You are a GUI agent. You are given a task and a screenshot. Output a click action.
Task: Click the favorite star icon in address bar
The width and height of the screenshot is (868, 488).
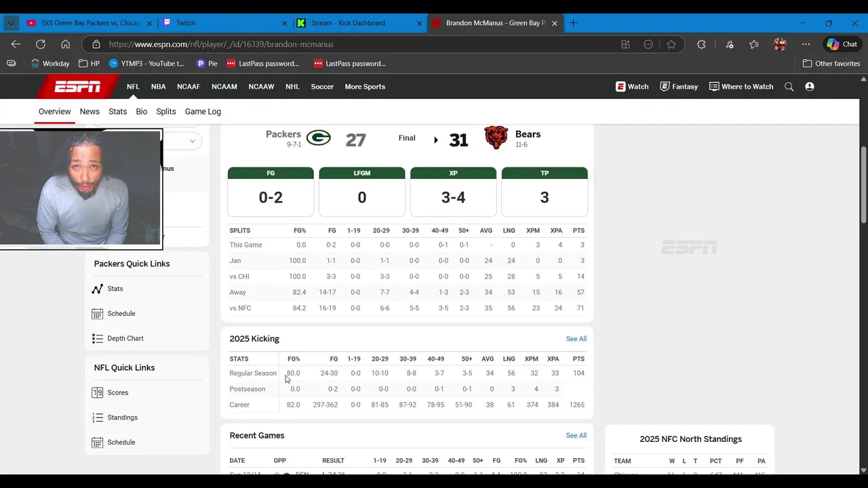point(671,44)
